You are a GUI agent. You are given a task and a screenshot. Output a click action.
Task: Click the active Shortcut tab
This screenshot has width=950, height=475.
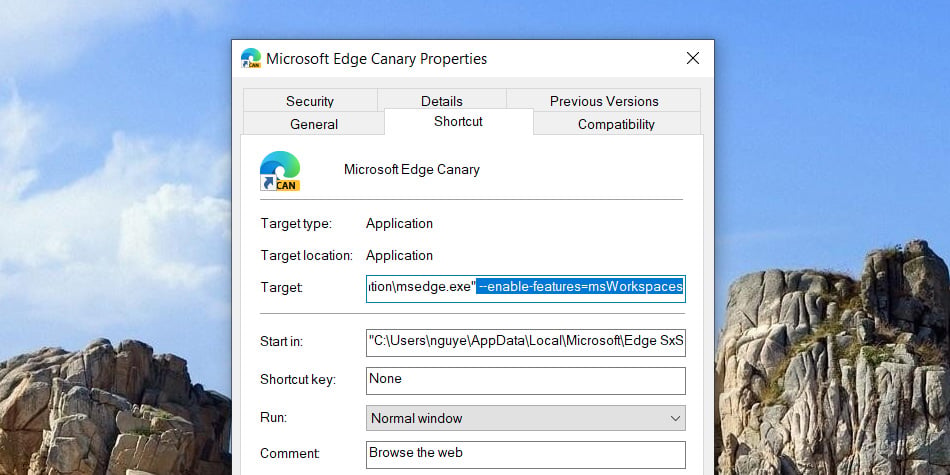pos(459,122)
